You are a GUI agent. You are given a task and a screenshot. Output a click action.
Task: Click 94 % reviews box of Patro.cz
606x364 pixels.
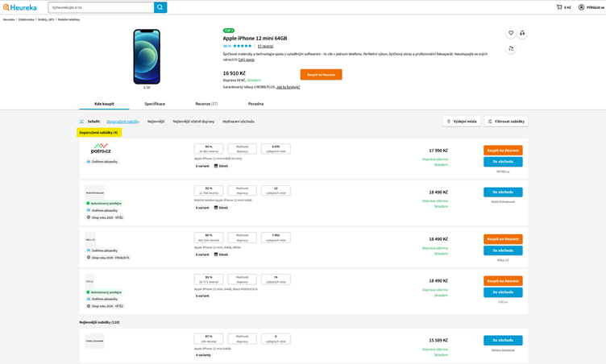pos(209,149)
